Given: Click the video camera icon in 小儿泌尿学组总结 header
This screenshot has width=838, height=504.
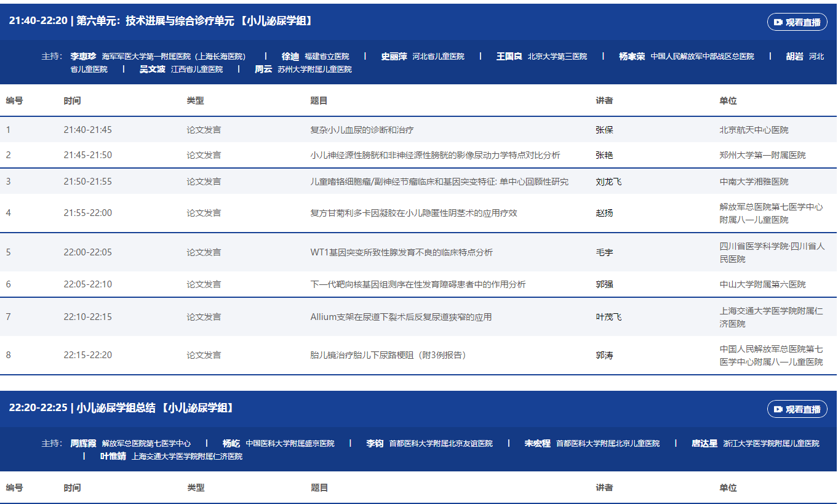Looking at the screenshot, I should pos(778,409).
